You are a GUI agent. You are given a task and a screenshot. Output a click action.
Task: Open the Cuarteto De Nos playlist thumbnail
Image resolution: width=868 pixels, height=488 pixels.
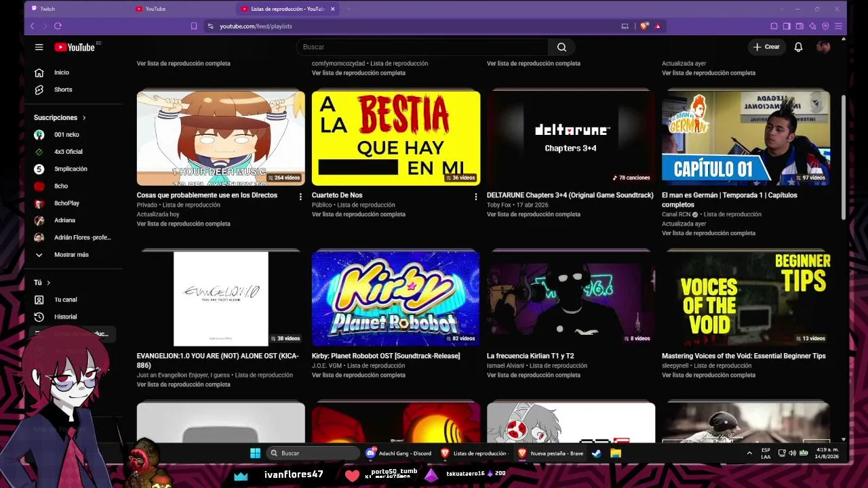396,138
